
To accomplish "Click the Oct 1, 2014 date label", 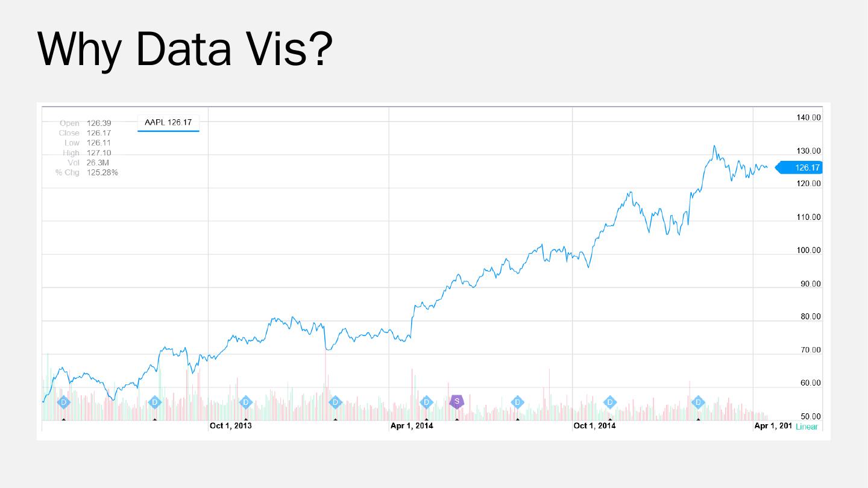I will 594,426.
